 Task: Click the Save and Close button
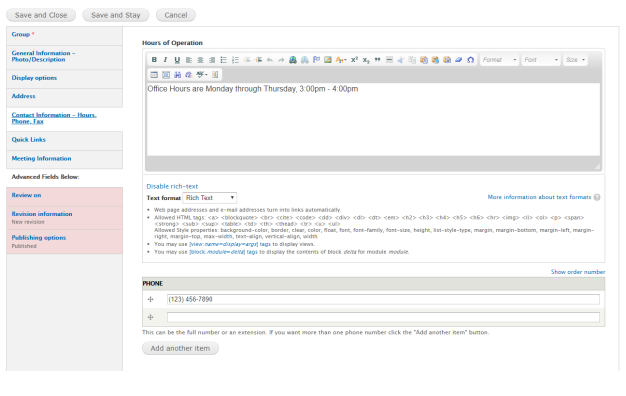(41, 15)
